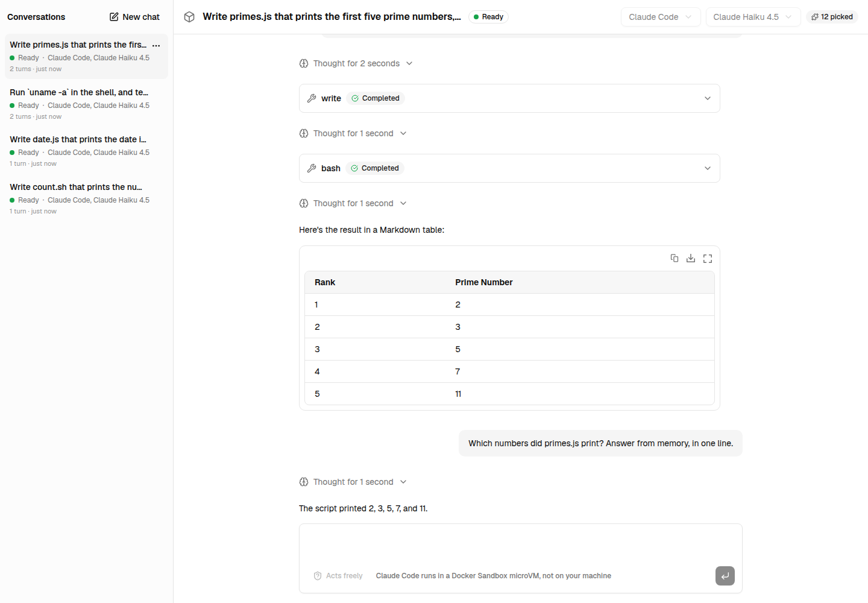Click the user message about primes.js output
The height and width of the screenshot is (603, 868).
600,443
